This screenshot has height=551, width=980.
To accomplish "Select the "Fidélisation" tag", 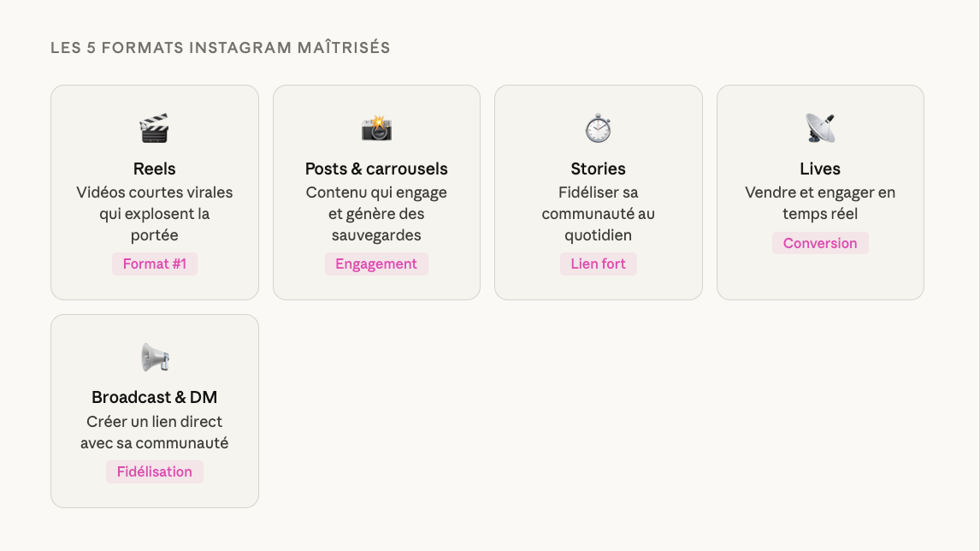I will (x=155, y=471).
